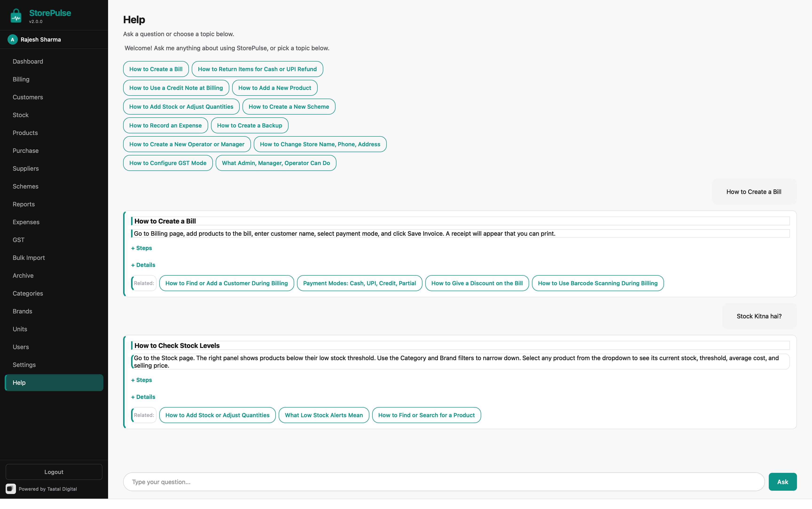812x509 pixels.
Task: Open related How to Find or Add a Customer During Billing
Action: coord(227,283)
